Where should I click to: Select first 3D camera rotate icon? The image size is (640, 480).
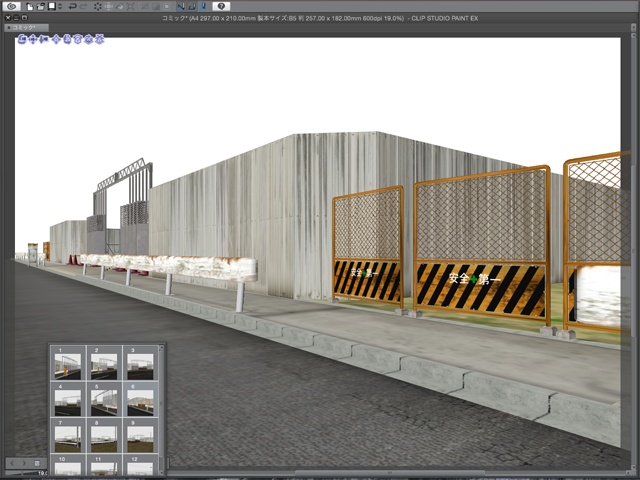(22, 39)
